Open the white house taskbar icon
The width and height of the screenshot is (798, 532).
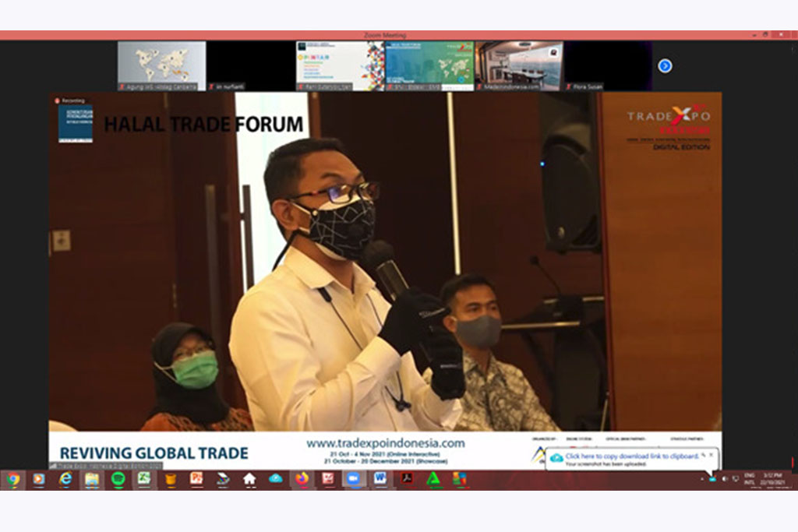pos(249,479)
